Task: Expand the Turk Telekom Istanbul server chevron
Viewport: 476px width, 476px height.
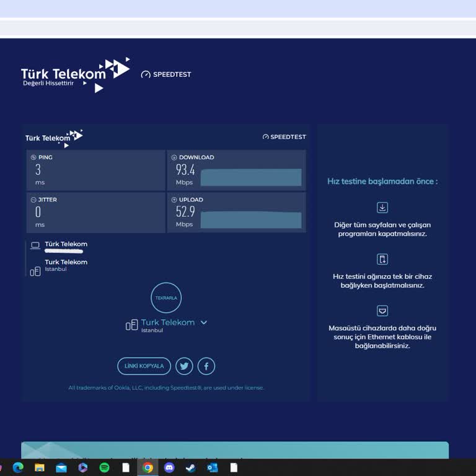Action: (204, 322)
